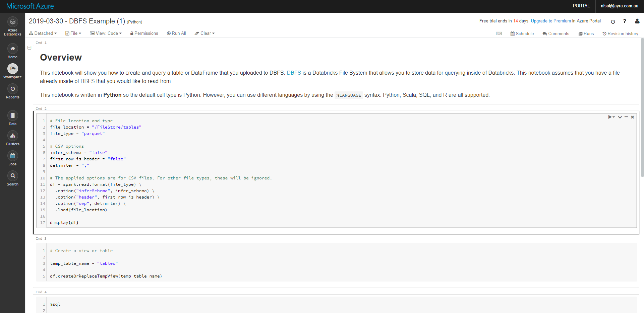This screenshot has height=313, width=644.
Task: Open the Schedule panel
Action: pos(522,34)
